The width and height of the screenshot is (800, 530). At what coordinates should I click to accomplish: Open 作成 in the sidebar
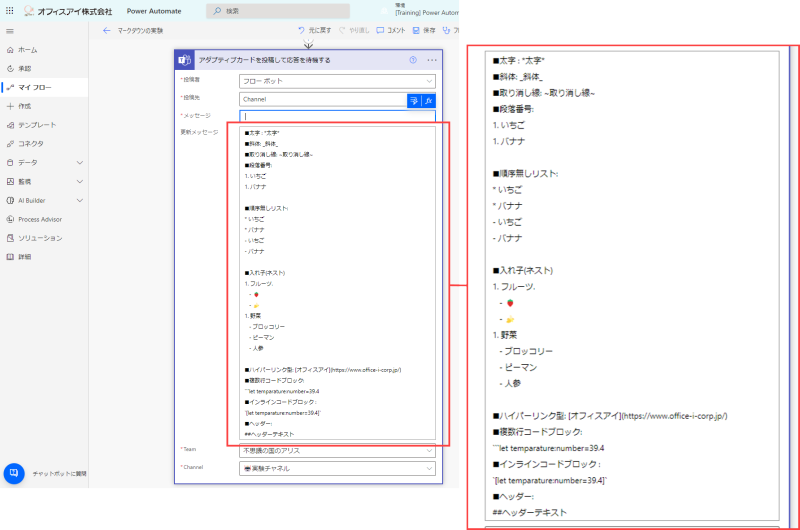pyautogui.click(x=24, y=106)
